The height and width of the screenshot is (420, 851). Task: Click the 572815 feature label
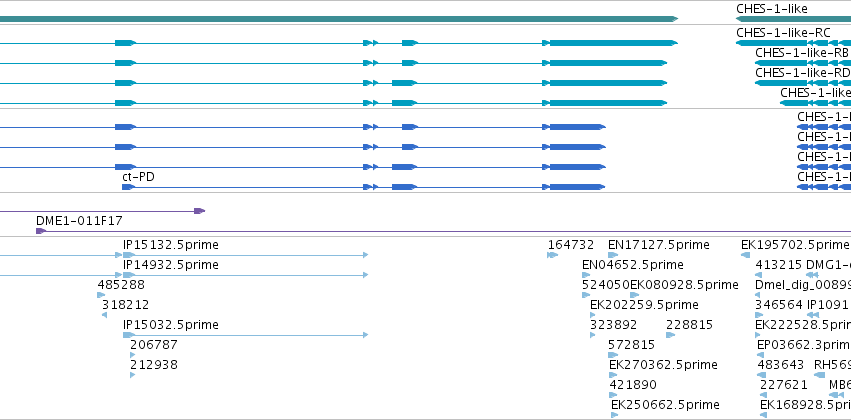click(x=632, y=345)
